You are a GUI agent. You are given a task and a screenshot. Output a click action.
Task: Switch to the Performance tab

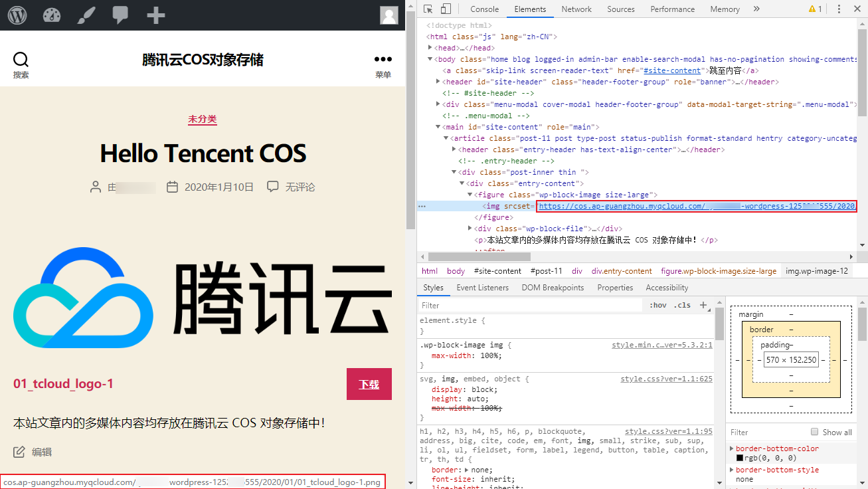[673, 9]
